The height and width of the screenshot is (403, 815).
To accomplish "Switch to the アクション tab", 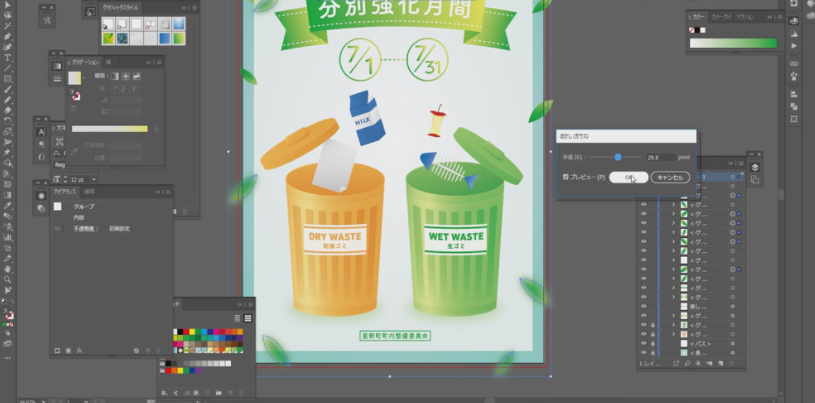I will tap(745, 17).
